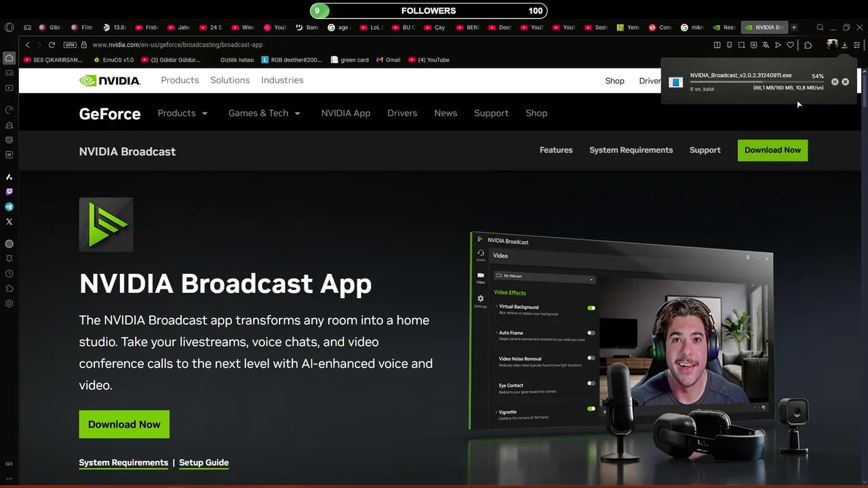The height and width of the screenshot is (488, 868).
Task: Toggle Vignette switch in app preview
Action: [591, 409]
